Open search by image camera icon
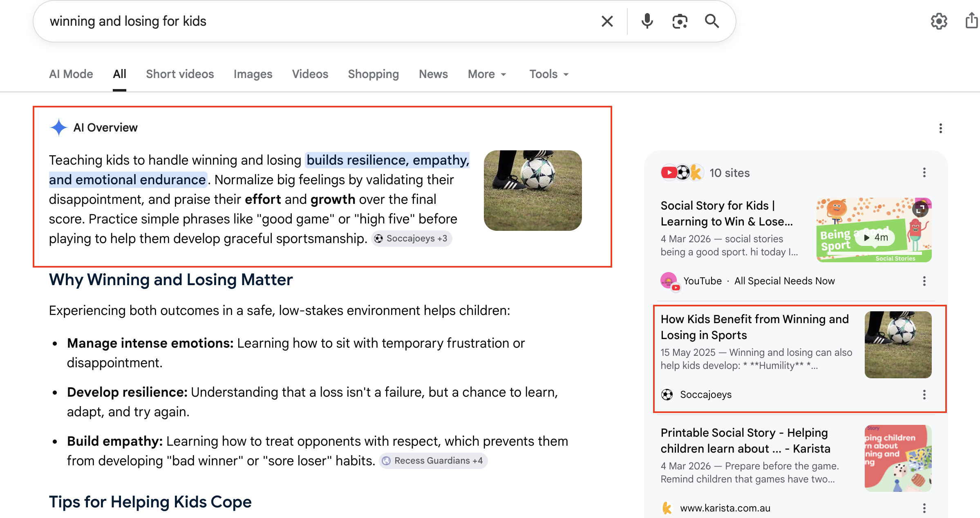The width and height of the screenshot is (980, 518). click(x=680, y=21)
